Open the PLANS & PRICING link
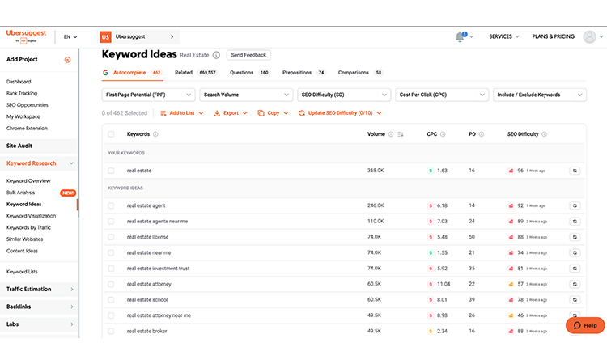Image resolution: width=607 pixels, height=364 pixels. point(554,36)
